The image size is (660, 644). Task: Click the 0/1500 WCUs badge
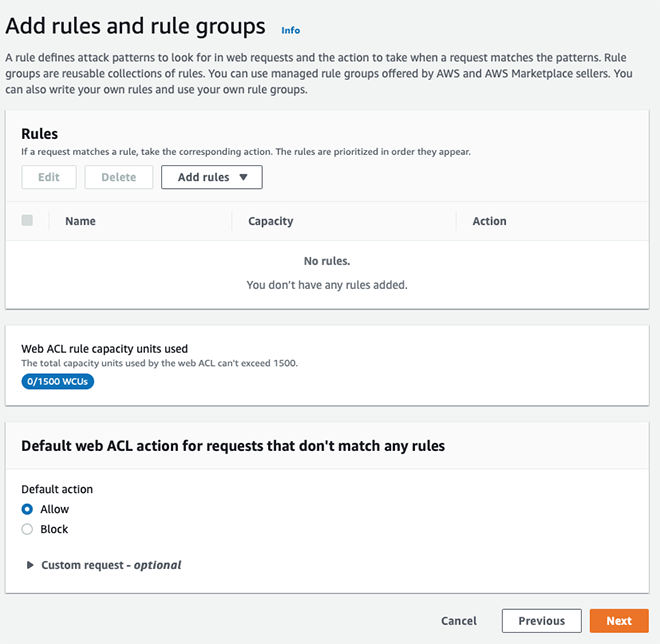(58, 381)
